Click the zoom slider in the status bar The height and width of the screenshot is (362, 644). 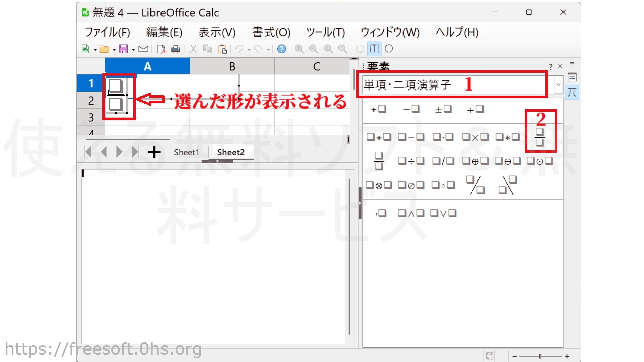[x=540, y=356]
